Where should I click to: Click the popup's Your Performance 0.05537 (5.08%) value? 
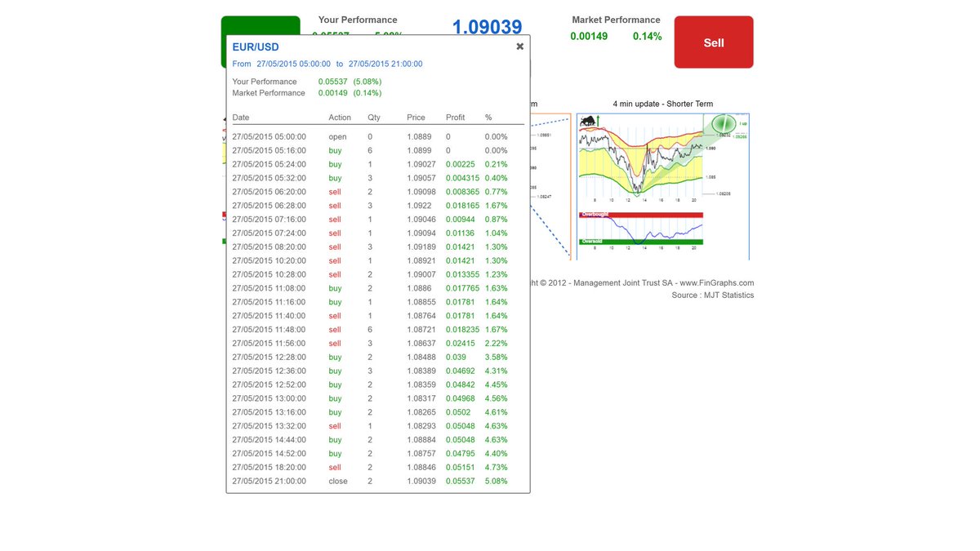click(x=350, y=82)
